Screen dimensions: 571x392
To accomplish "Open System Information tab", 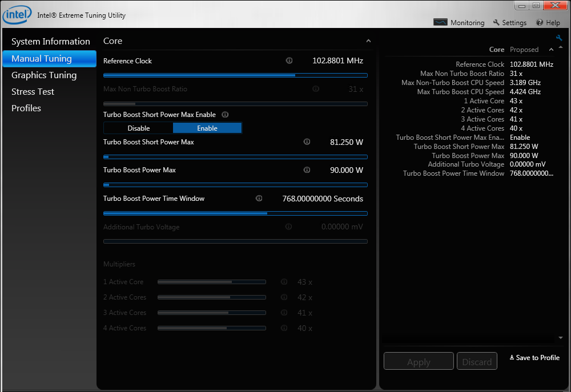I will pyautogui.click(x=51, y=42).
